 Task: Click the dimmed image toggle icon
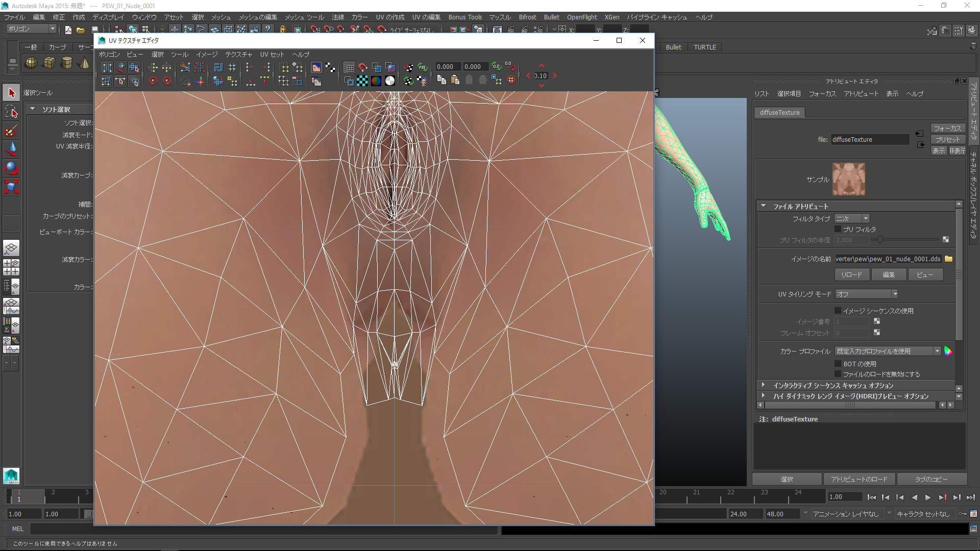pyautogui.click(x=316, y=81)
